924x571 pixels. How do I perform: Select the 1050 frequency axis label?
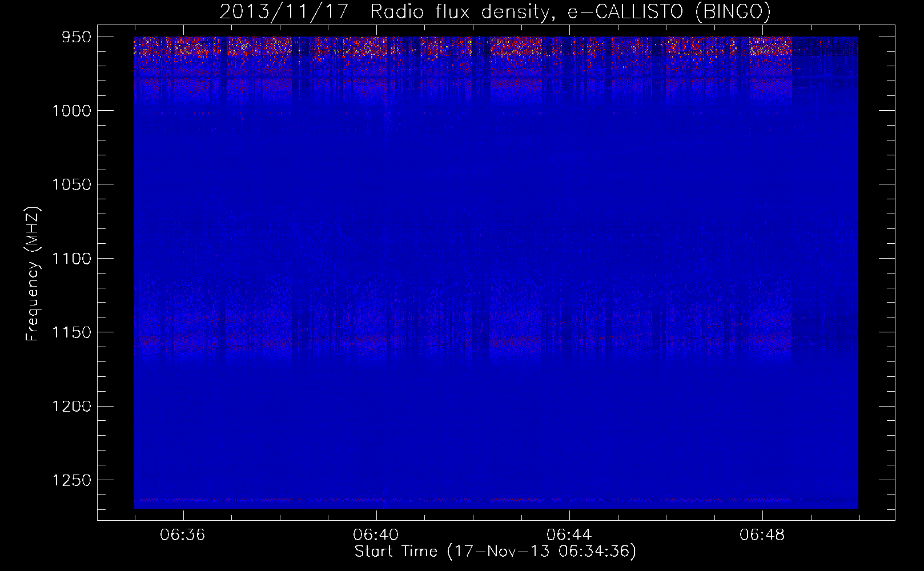[x=71, y=184]
